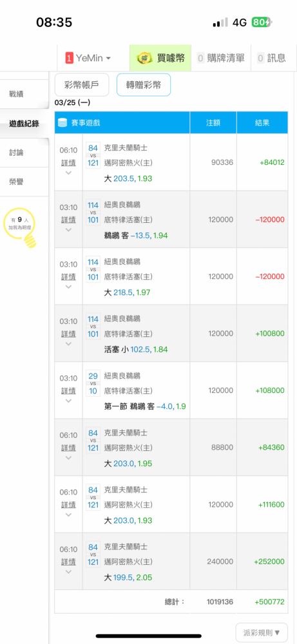The height and width of the screenshot is (644, 297).
Task: Click the database icon beside 賽事遊戲
Action: pyautogui.click(x=62, y=122)
